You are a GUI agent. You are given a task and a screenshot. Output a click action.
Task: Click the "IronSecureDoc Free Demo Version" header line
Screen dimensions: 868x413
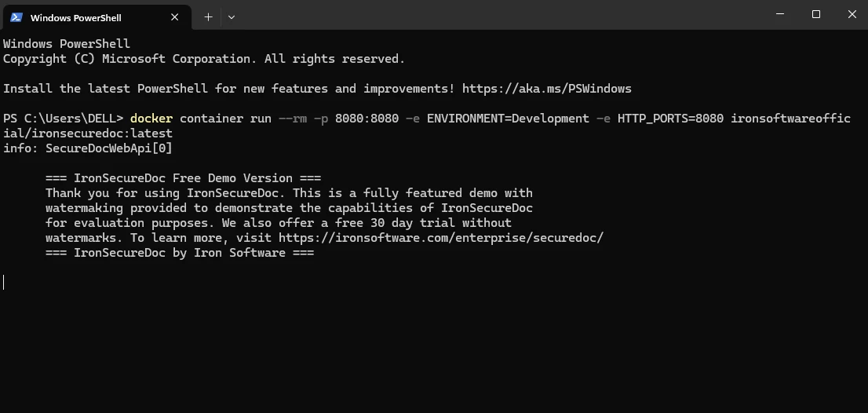183,178
